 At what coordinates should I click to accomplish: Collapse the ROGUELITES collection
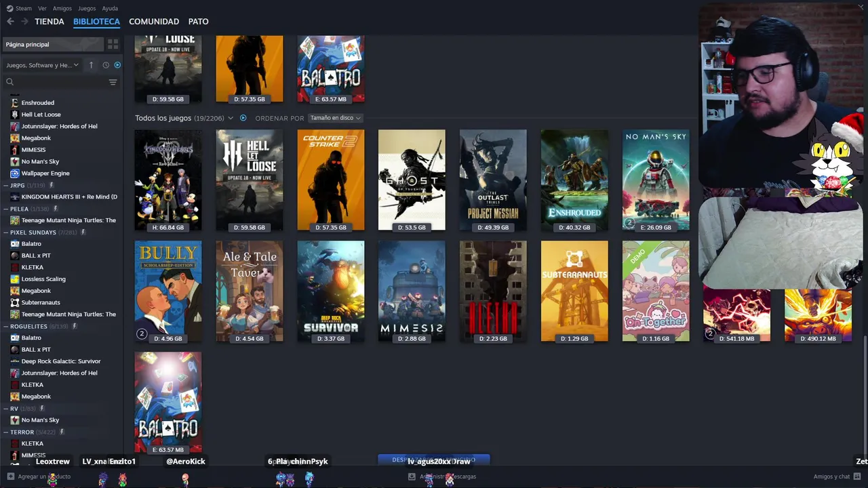click(5, 326)
